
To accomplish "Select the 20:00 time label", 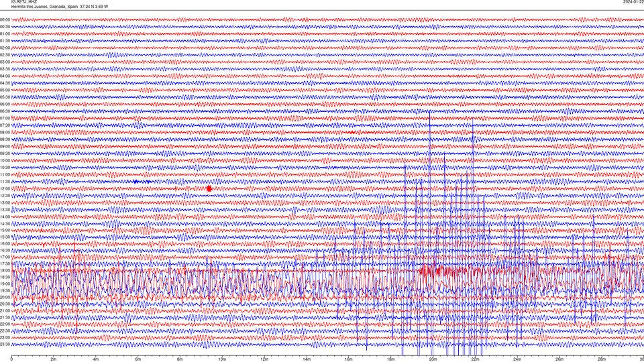I will point(5,297).
